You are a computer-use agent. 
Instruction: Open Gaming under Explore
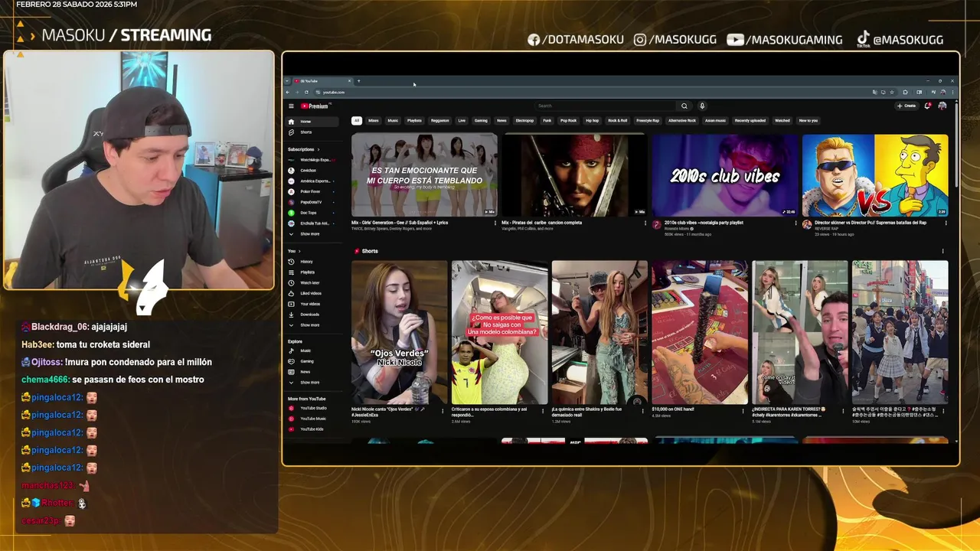[312, 361]
